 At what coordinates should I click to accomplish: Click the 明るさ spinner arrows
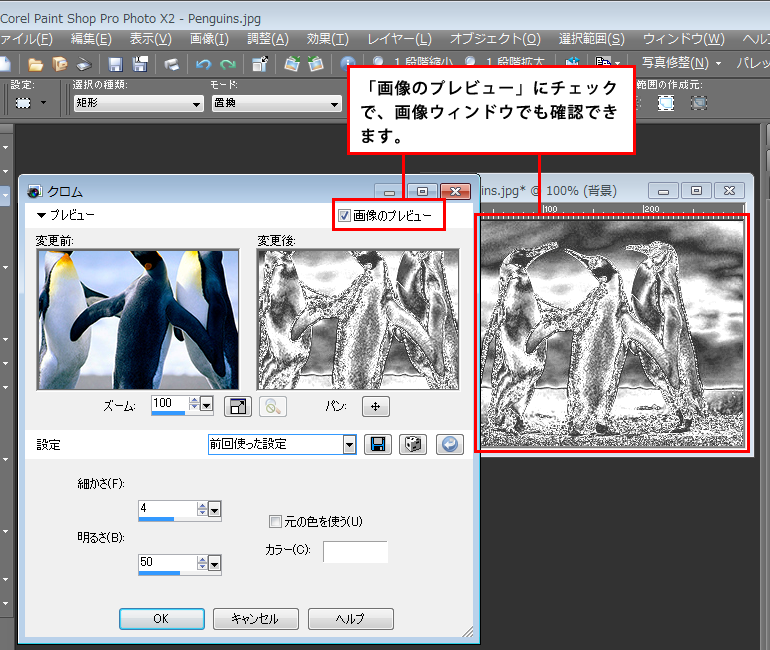[202, 563]
